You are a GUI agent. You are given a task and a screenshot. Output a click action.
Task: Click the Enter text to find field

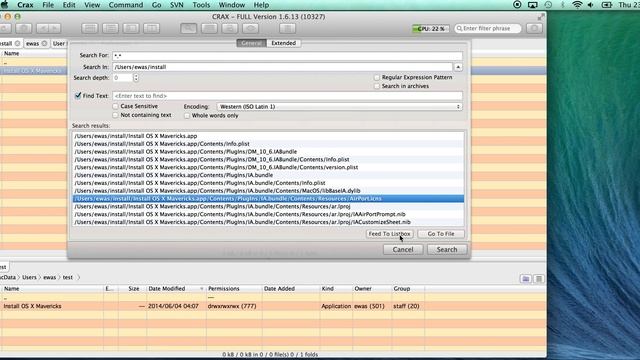tap(287, 96)
